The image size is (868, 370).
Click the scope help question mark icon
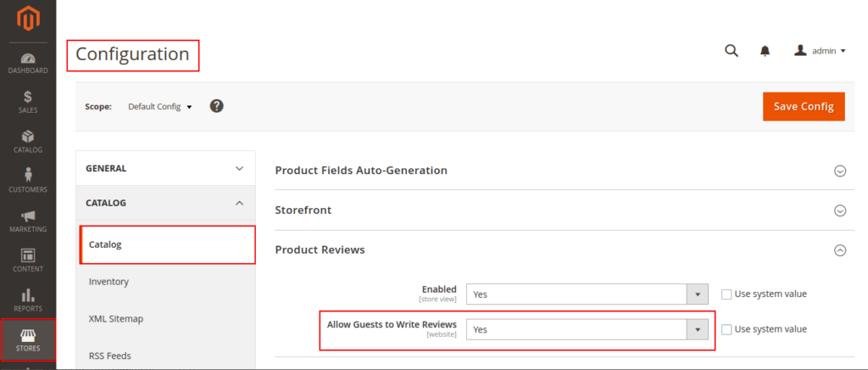[216, 106]
